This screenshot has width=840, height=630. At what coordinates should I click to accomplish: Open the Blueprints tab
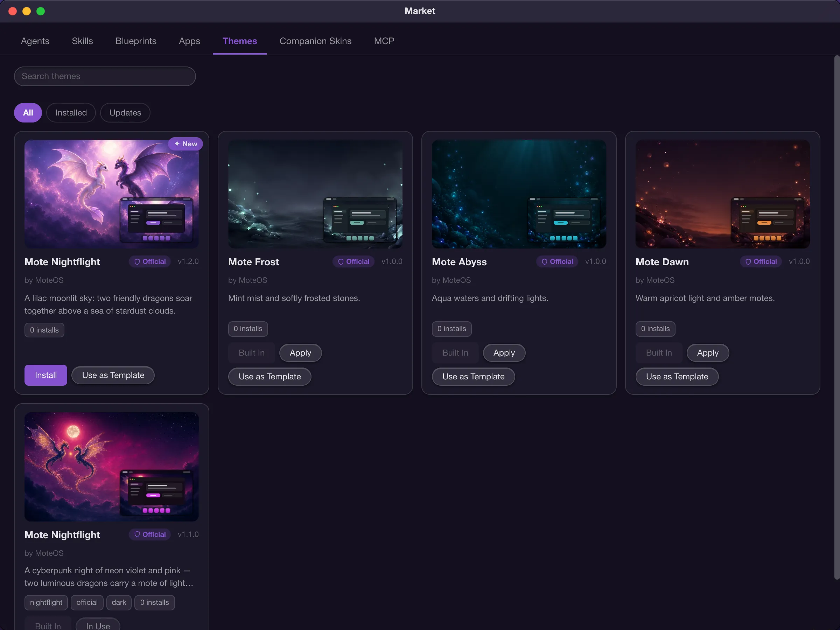tap(136, 41)
